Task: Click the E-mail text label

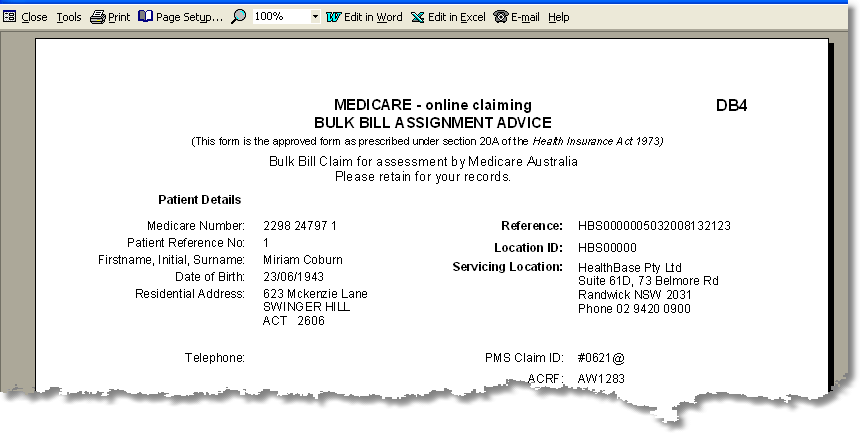Action: pos(526,17)
